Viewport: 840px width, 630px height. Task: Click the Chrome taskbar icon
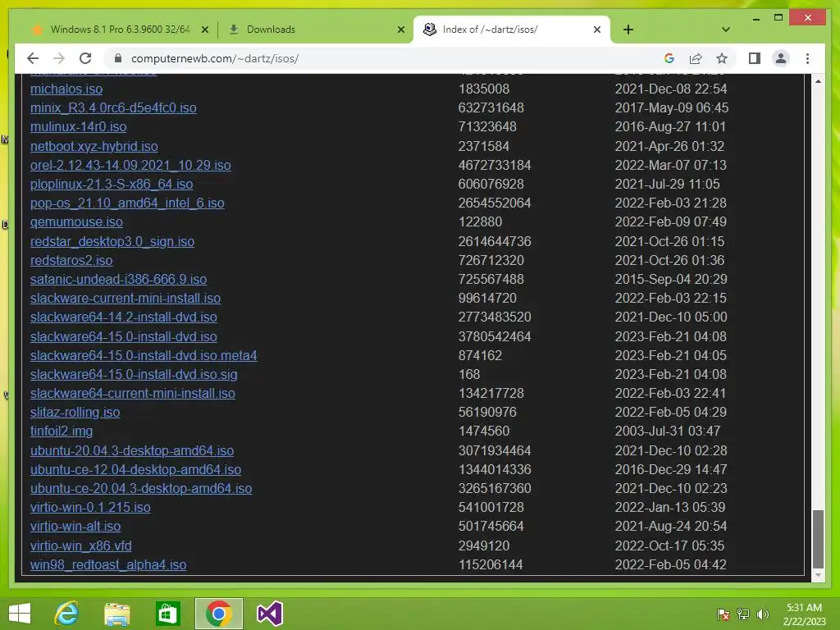pos(218,614)
